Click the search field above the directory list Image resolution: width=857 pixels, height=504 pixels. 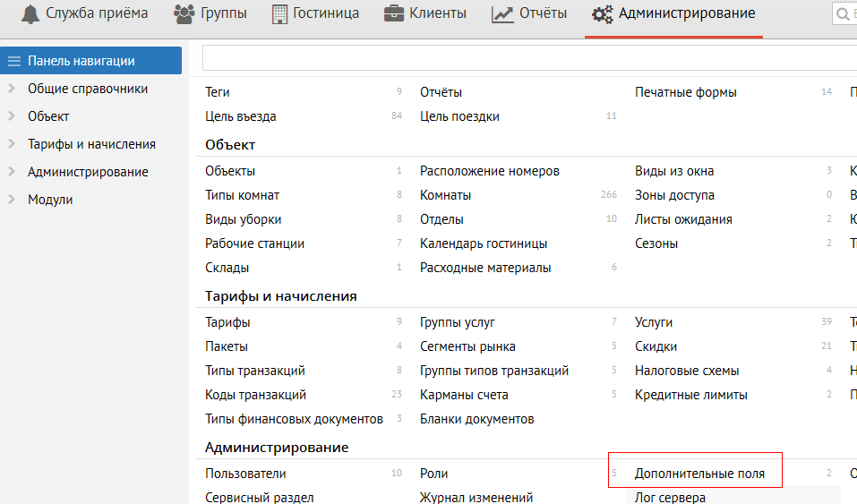528,58
